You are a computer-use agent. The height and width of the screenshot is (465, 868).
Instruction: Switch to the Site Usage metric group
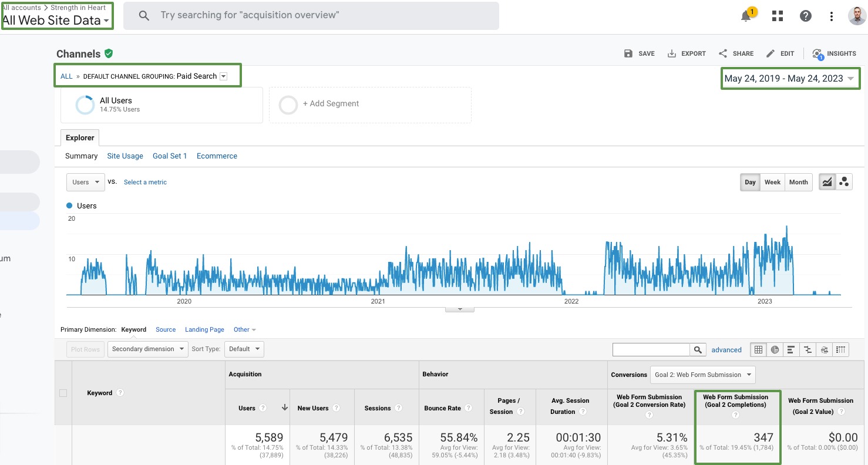pyautogui.click(x=125, y=156)
